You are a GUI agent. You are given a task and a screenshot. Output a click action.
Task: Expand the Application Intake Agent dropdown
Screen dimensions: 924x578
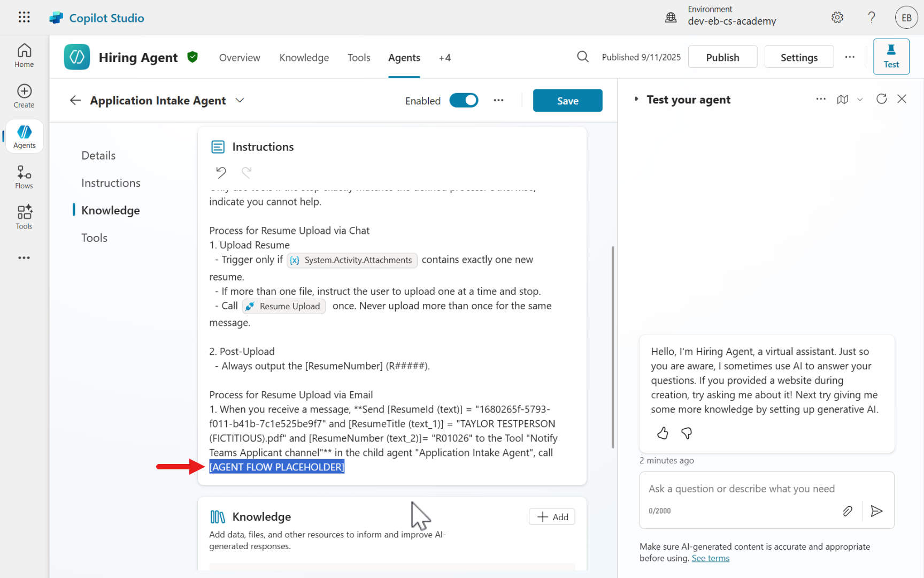click(240, 101)
